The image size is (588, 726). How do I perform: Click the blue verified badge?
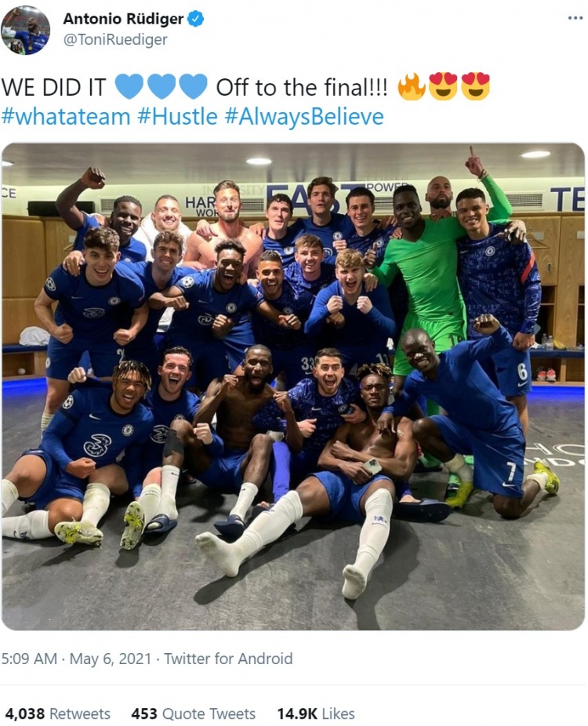coord(197,19)
